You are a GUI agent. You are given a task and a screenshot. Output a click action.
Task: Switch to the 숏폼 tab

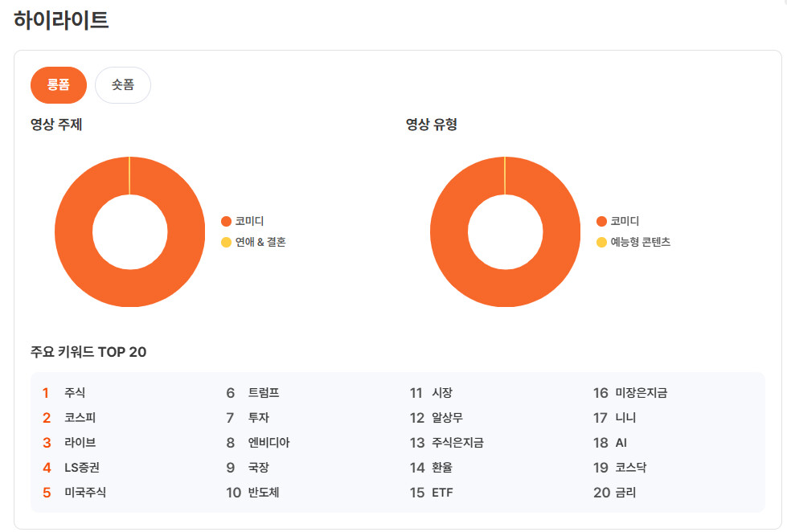tap(123, 85)
